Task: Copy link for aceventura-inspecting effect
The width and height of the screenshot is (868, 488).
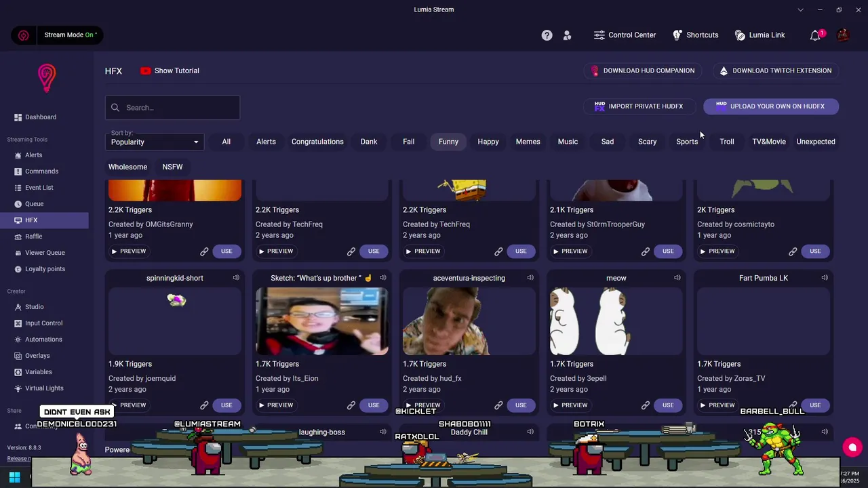Action: click(498, 405)
